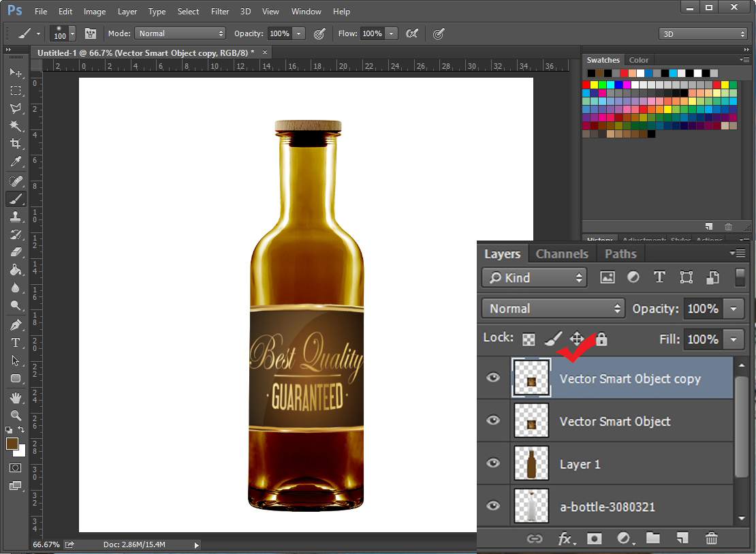This screenshot has height=554, width=756.
Task: Enable airbrush-style build-up
Action: pyautogui.click(x=412, y=33)
